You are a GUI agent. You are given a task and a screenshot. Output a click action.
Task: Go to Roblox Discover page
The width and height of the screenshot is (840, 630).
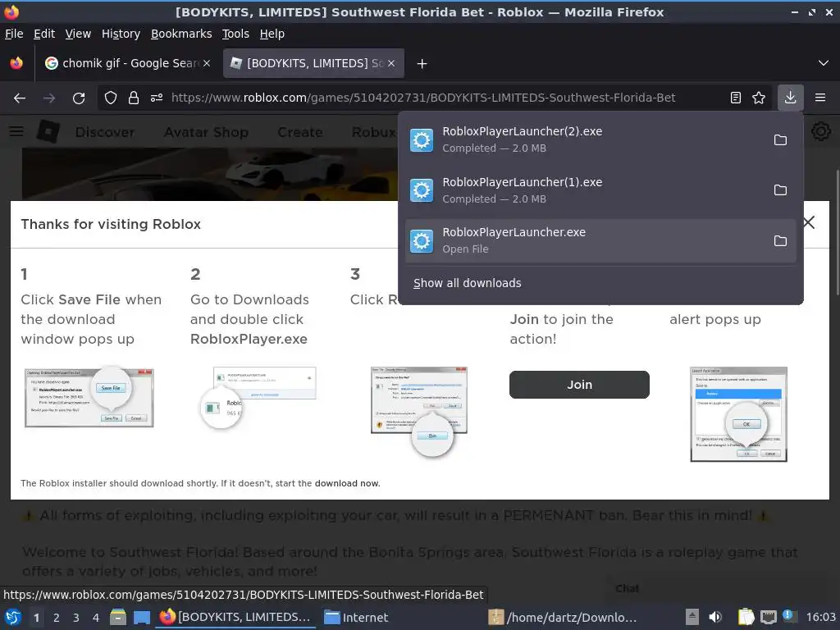[x=105, y=132]
